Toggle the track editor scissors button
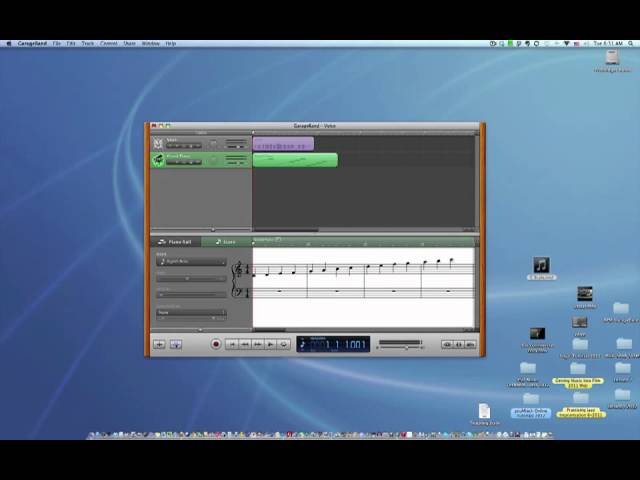Viewport: 640px width, 480px height. [176, 344]
